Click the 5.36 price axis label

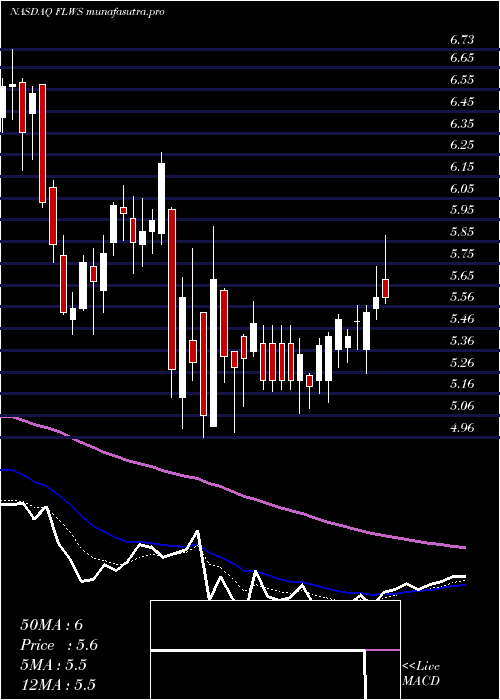tap(462, 341)
